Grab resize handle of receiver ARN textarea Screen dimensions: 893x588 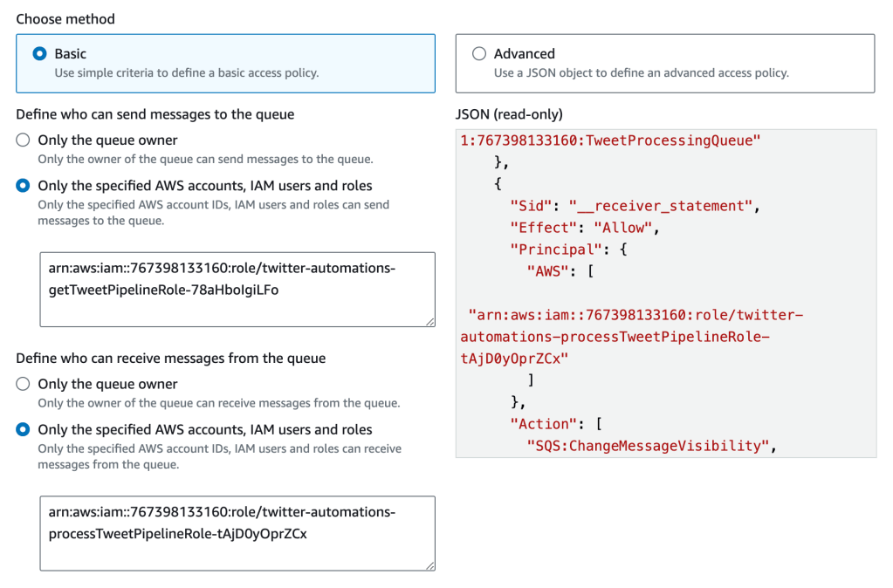(429, 566)
